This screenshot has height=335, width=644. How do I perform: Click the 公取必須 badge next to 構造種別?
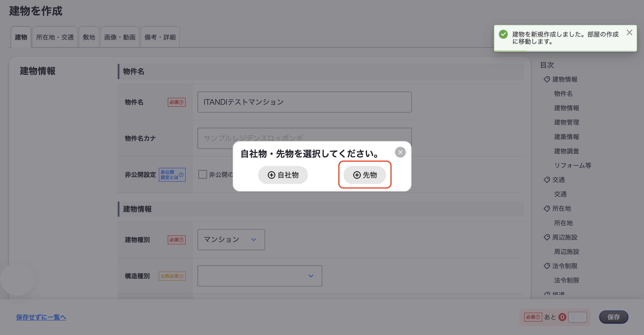click(172, 276)
